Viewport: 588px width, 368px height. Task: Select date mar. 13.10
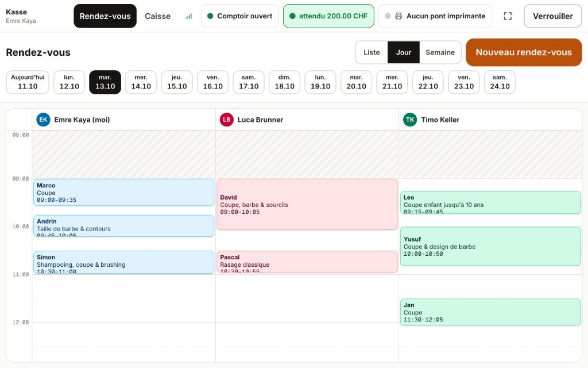coord(105,82)
